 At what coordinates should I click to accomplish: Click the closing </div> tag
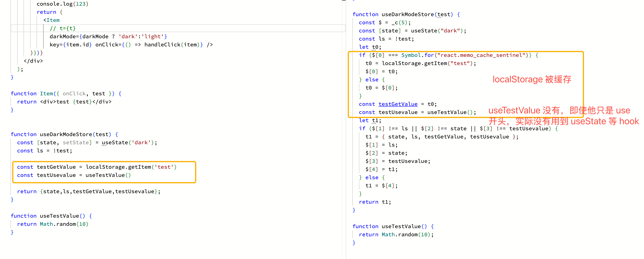[x=33, y=61]
